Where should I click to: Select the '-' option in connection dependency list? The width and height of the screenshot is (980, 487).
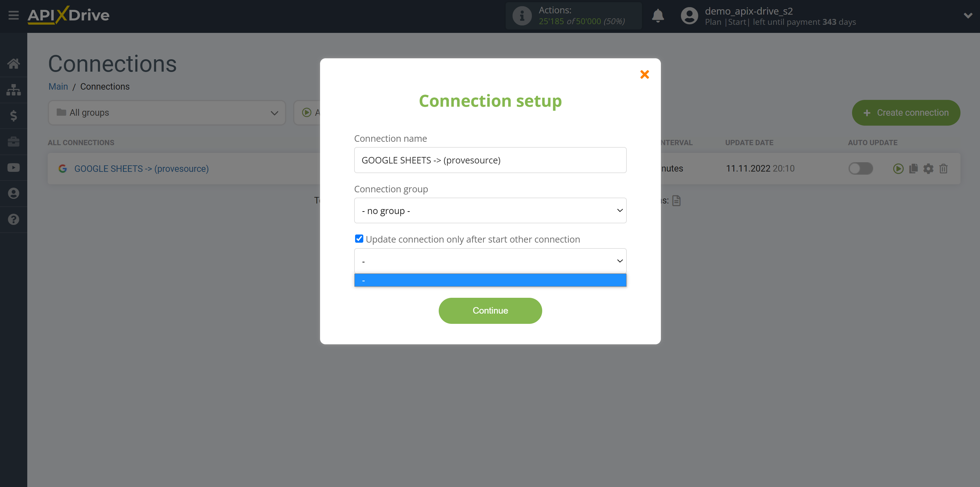tap(490, 280)
